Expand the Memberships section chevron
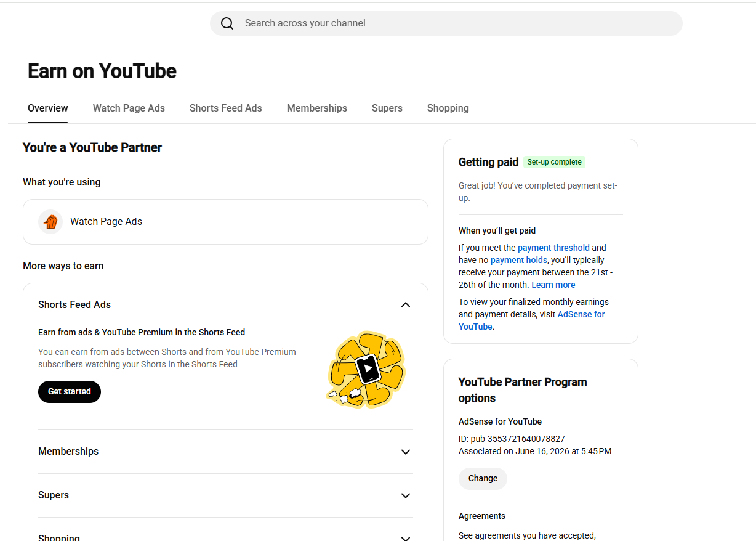 pyautogui.click(x=406, y=452)
